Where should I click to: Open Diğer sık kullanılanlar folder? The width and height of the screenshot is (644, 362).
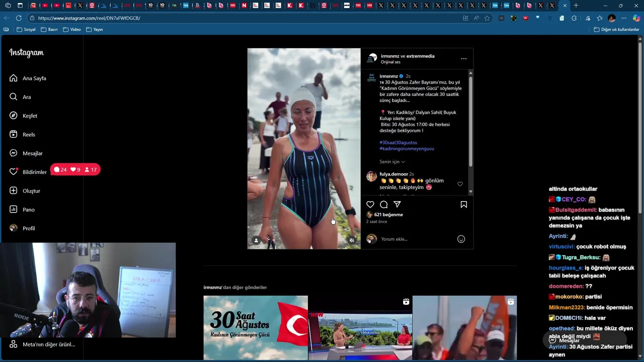point(616,30)
